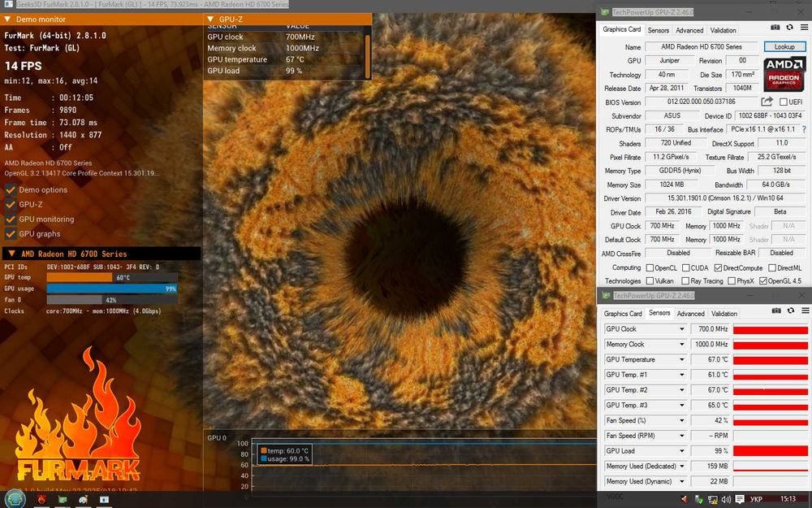
Task: Click the third pinned app icon on taskbar
Action: [83, 500]
